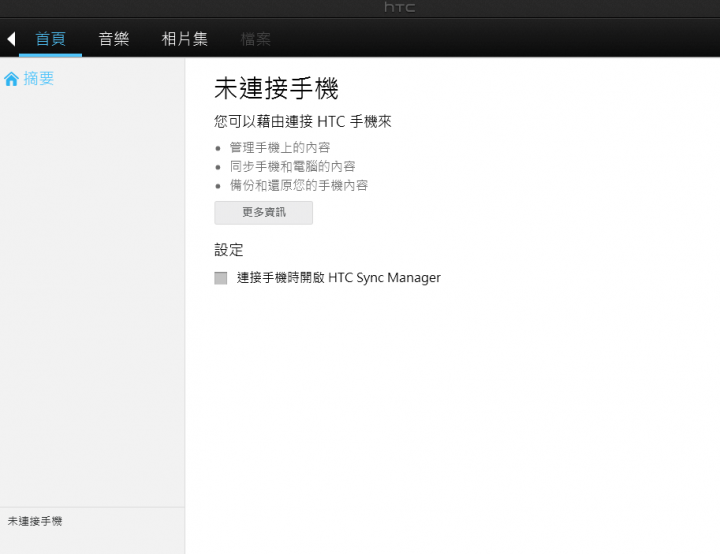Image resolution: width=720 pixels, height=554 pixels.
Task: Open the 相片集 tab
Action: click(x=185, y=39)
